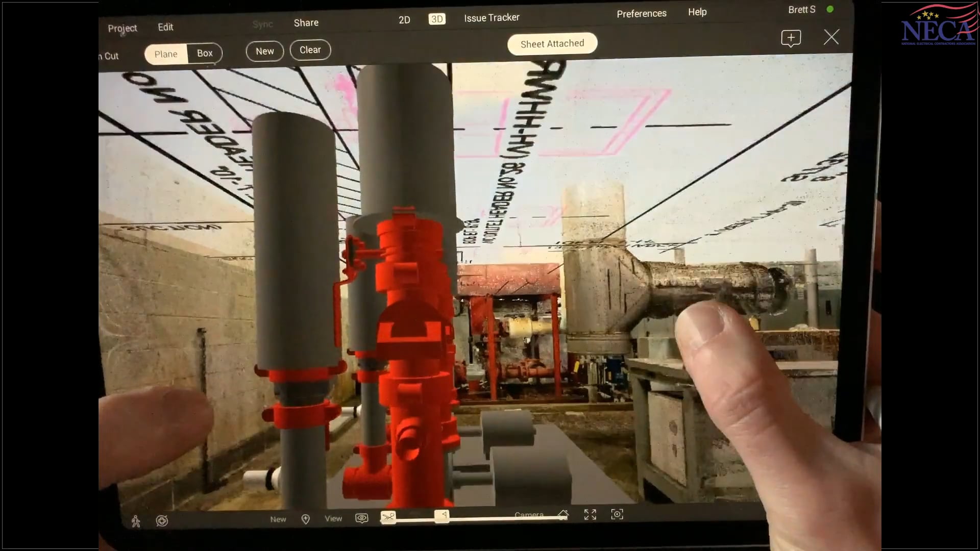The height and width of the screenshot is (551, 980).
Task: Add a new comment via plus bubble icon
Action: point(791,38)
